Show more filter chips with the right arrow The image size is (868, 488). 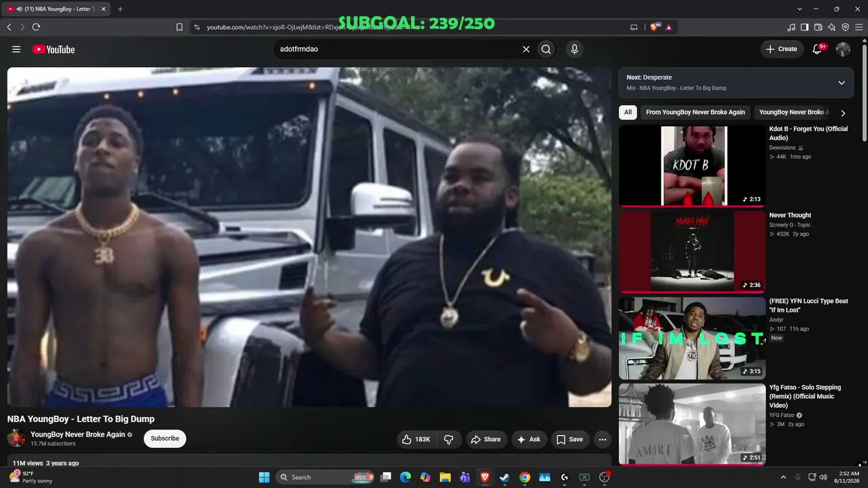[x=843, y=113]
